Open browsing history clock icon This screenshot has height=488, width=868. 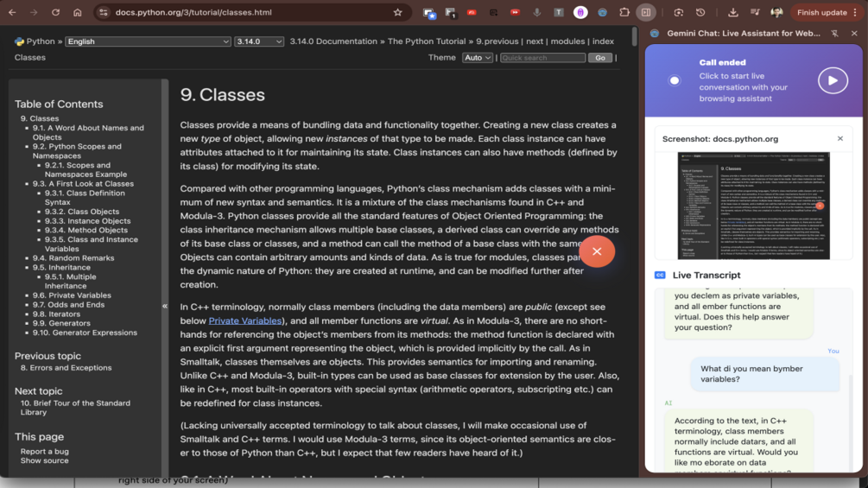(x=700, y=12)
